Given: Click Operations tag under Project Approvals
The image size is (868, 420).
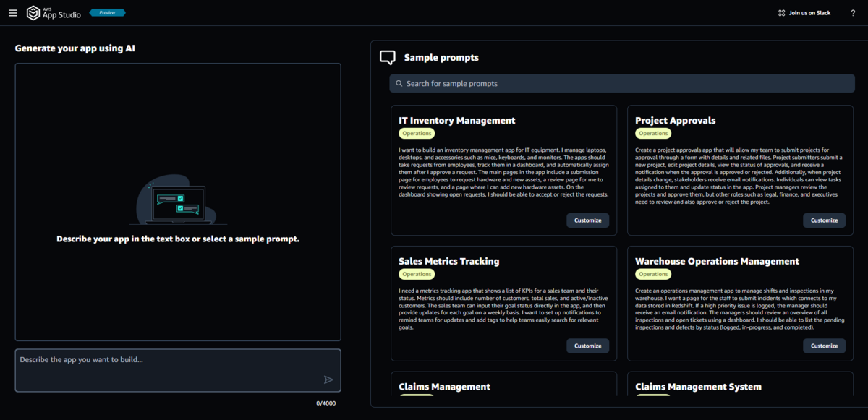Looking at the screenshot, I should point(653,134).
